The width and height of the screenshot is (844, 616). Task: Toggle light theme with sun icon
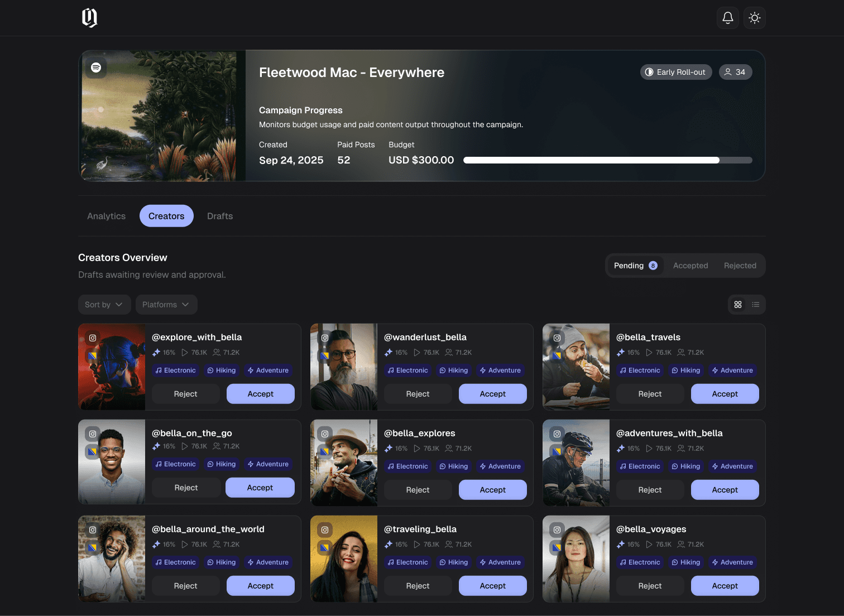click(x=755, y=18)
